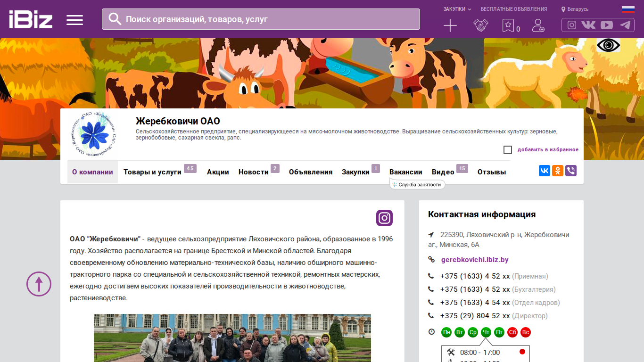The width and height of the screenshot is (644, 362).
Task: Focus the organization search input field
Action: (261, 19)
